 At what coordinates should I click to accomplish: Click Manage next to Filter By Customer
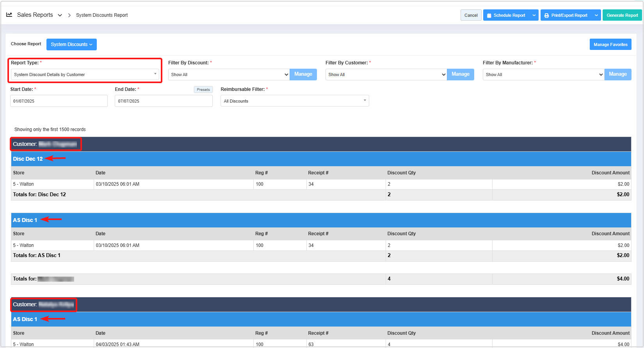tap(460, 74)
